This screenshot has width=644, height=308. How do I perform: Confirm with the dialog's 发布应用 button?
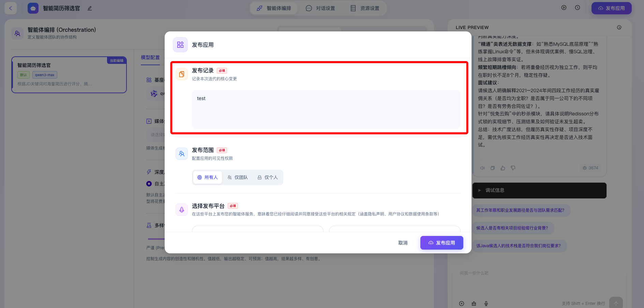[441, 243]
